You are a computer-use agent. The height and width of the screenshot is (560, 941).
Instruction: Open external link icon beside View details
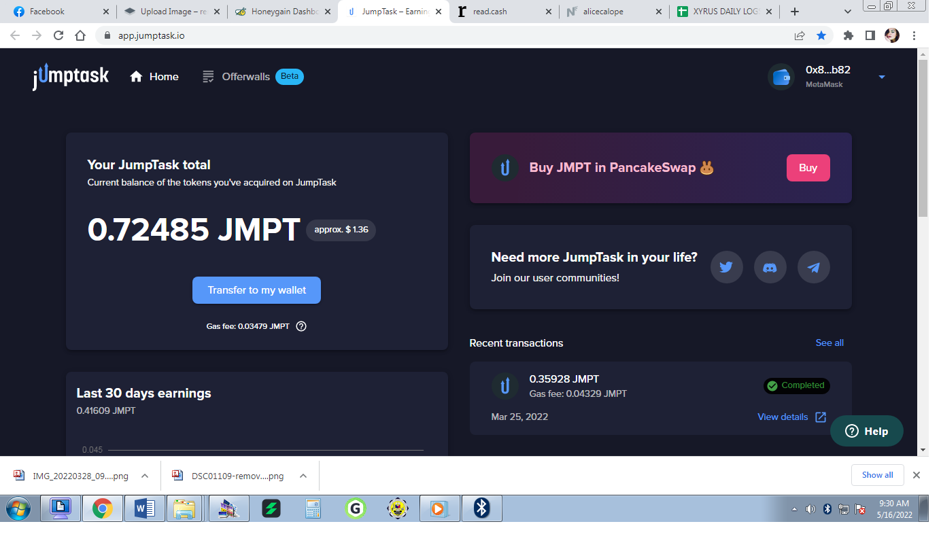tap(821, 417)
